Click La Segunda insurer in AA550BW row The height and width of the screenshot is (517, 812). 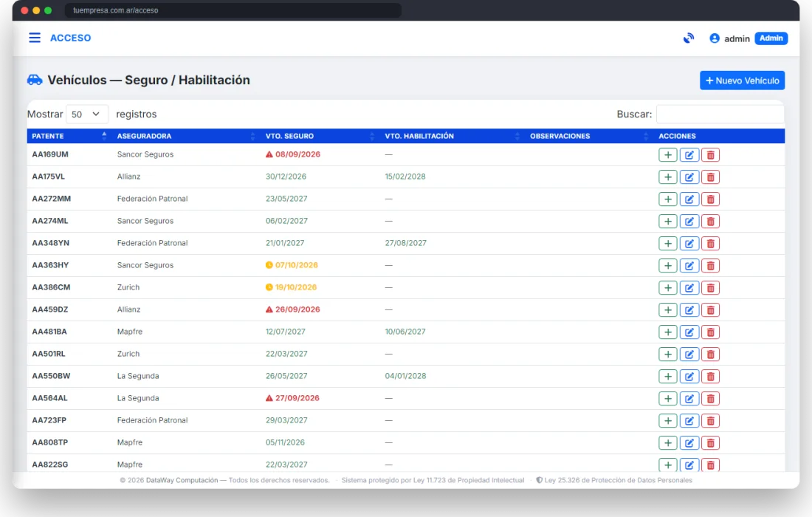pyautogui.click(x=138, y=376)
